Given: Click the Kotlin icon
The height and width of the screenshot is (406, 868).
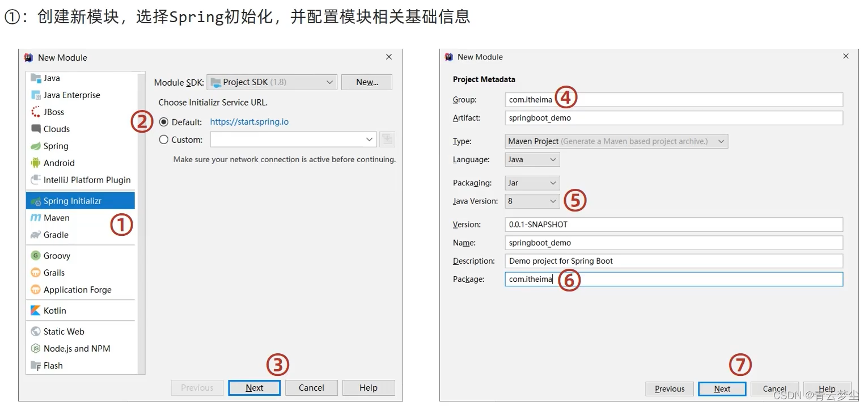Looking at the screenshot, I should coord(36,311).
